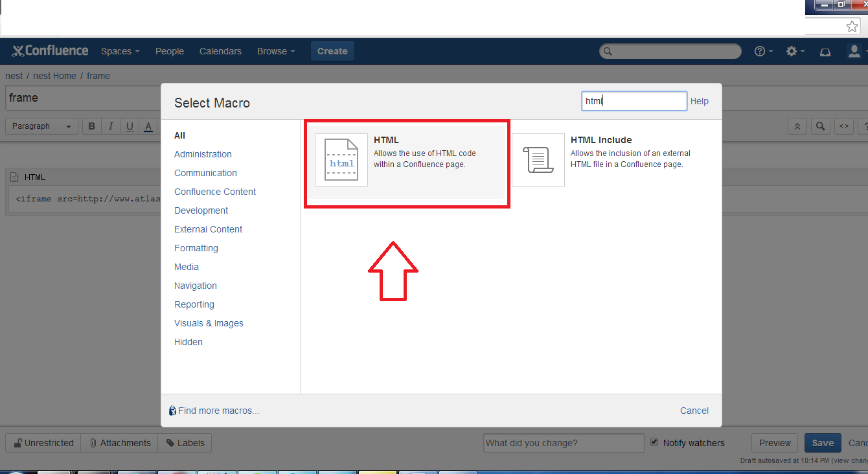
Task: Click the bookmark star icon in address bar
Action: point(852,27)
